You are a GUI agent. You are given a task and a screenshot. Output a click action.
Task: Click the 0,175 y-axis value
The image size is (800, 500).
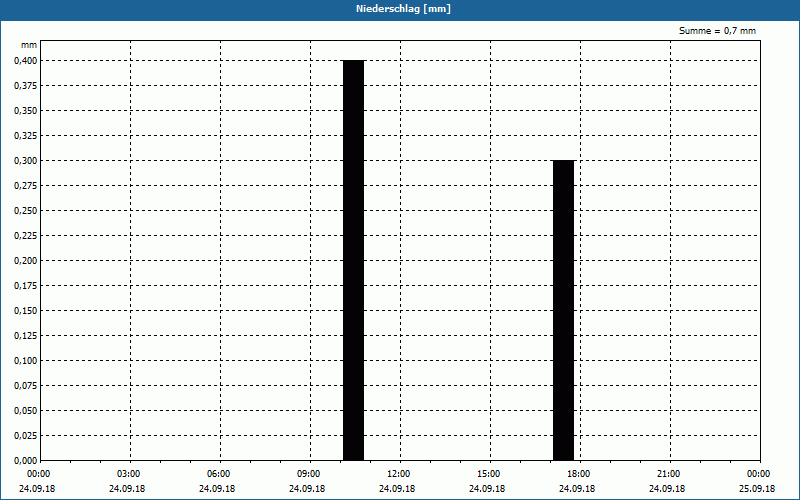pos(26,286)
